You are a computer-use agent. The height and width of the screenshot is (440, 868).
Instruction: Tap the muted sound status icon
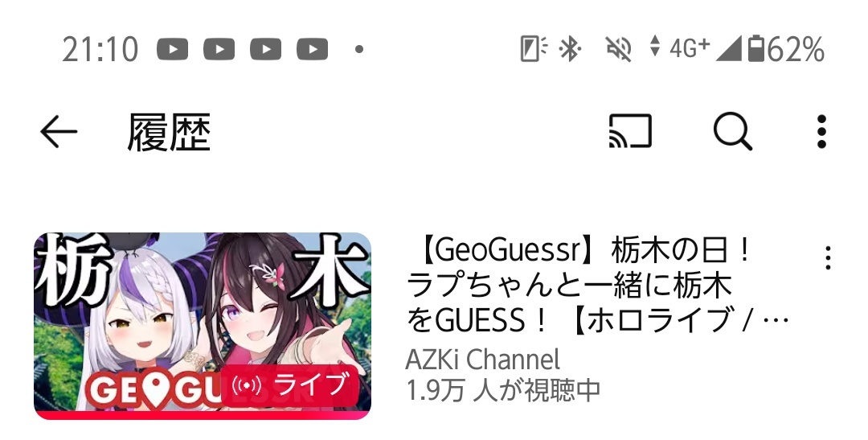tap(618, 49)
